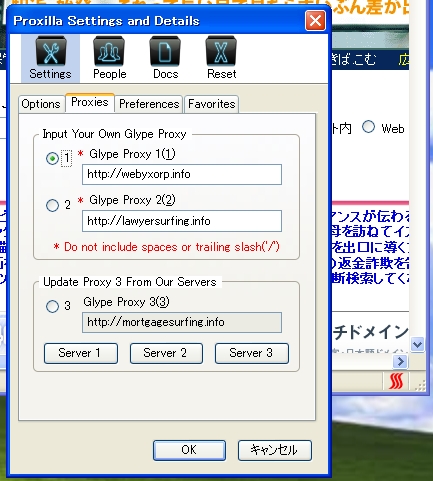Viewport: 433px width, 481px height.
Task: Open the People section icon
Action: (109, 58)
